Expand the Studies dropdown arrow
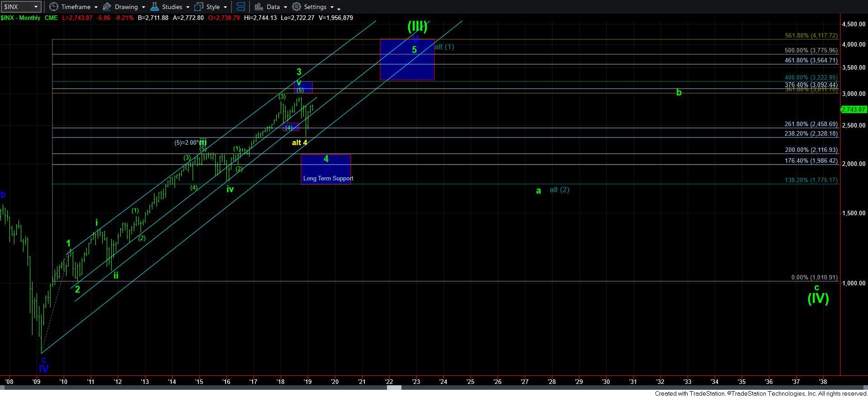Screen dimensions: 868x397 coord(188,7)
